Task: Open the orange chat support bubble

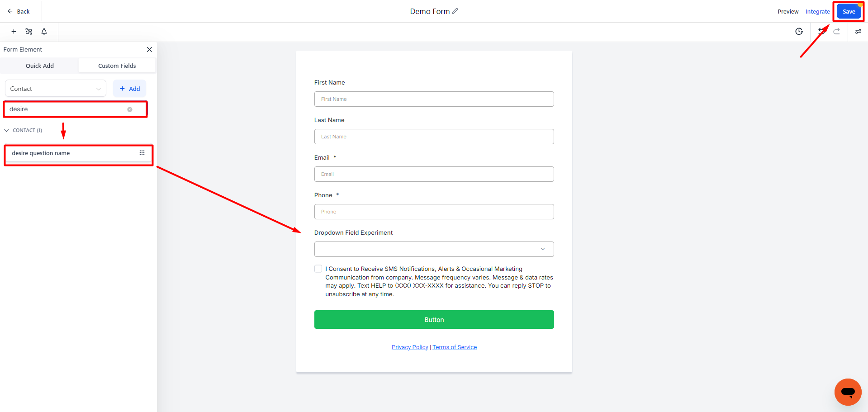Action: 848,392
